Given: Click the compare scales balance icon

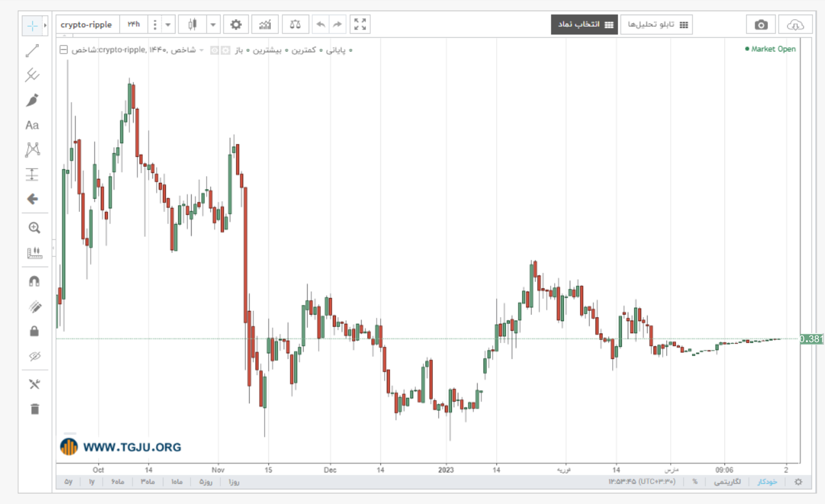Looking at the screenshot, I should (x=296, y=24).
